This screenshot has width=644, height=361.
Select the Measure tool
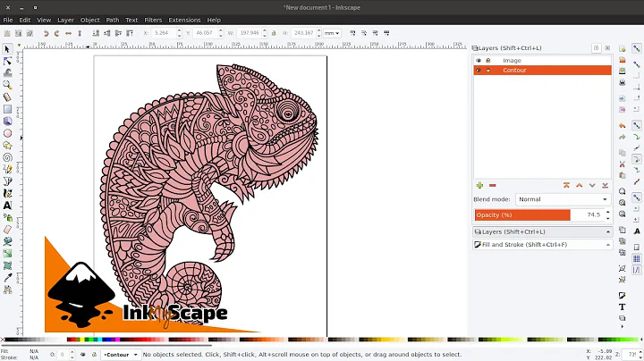coord(7,97)
